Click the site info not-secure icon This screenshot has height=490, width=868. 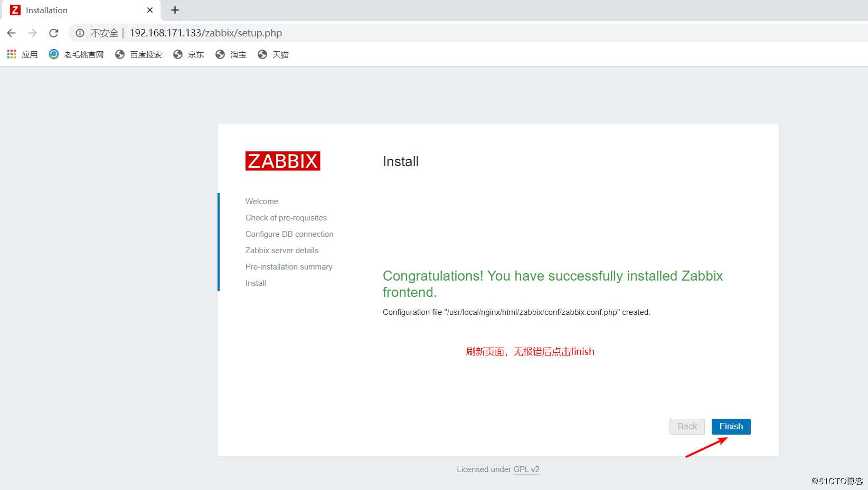[x=80, y=33]
